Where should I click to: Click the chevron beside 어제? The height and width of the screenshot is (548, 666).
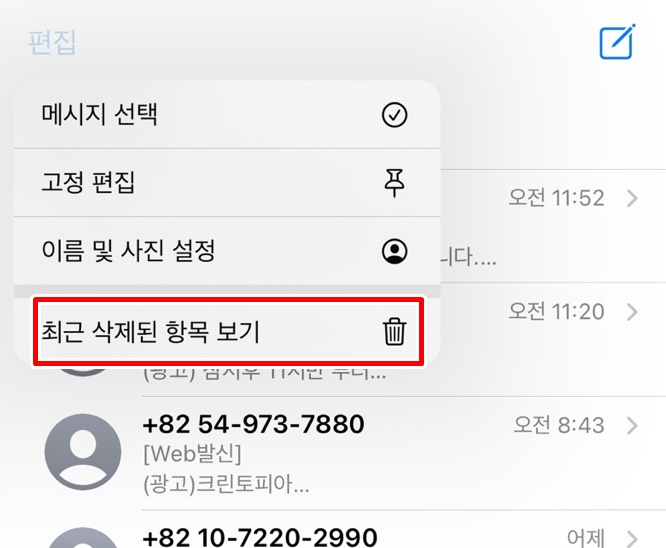pyautogui.click(x=632, y=539)
